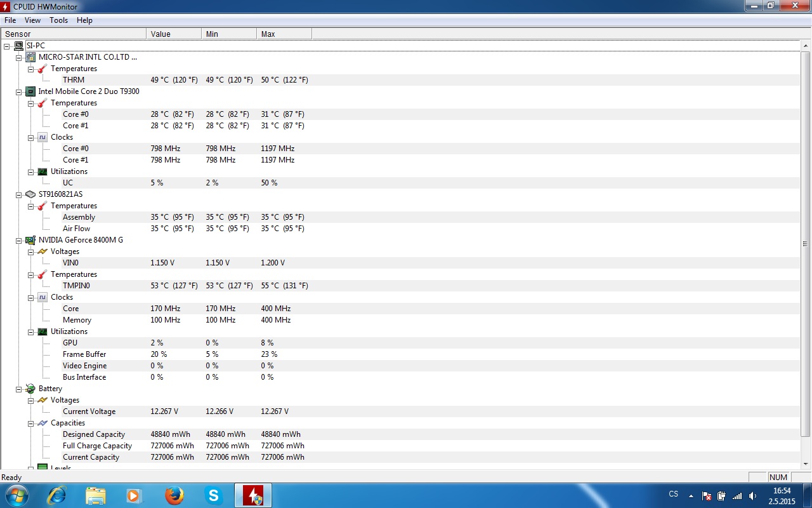812x508 pixels.
Task: Click thermometer icon under ST9160821AS Temperatures
Action: 43,206
